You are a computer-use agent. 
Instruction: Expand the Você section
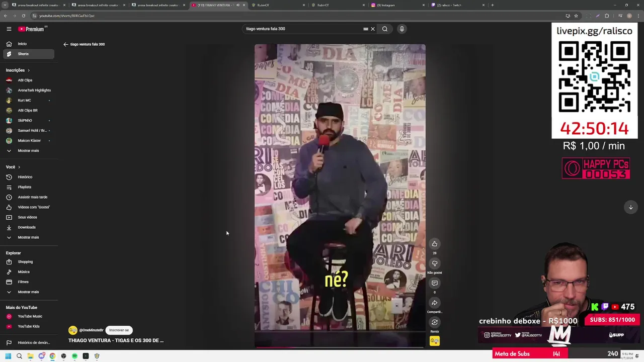[13, 167]
